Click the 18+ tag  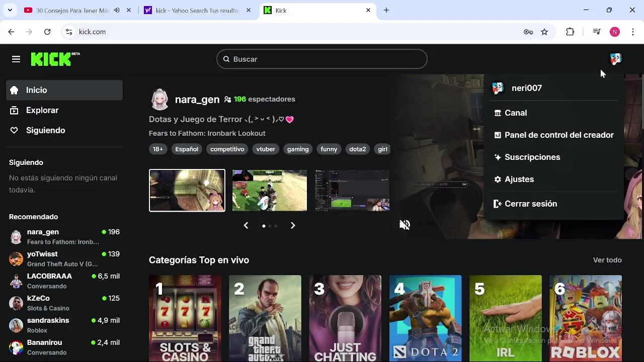(x=158, y=149)
